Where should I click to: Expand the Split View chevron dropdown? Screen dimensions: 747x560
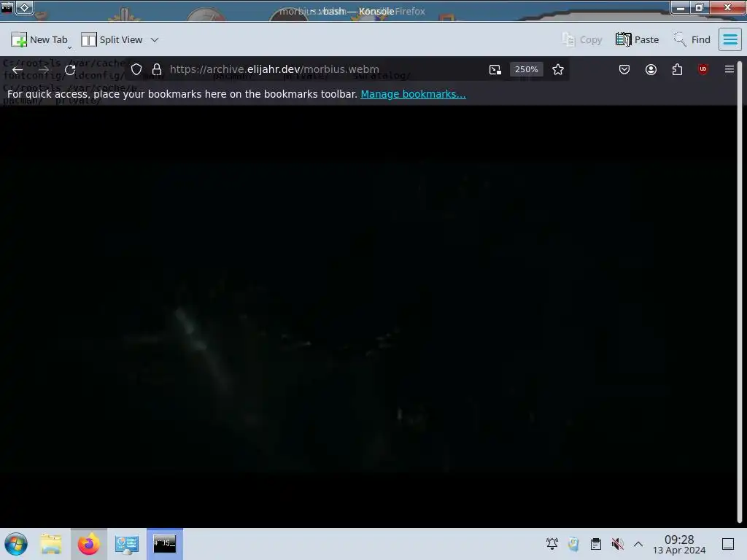point(155,39)
